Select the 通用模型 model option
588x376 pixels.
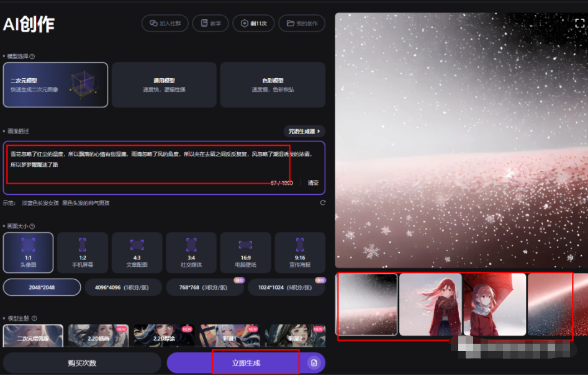pos(163,83)
